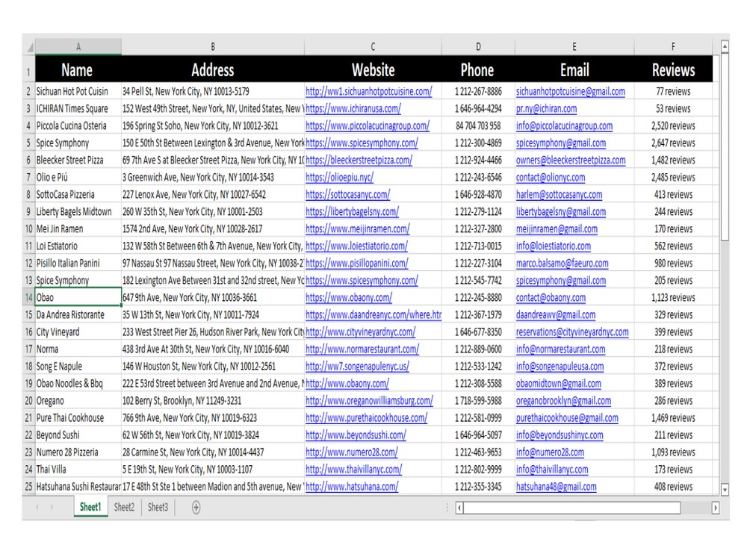The height and width of the screenshot is (560, 747).
Task: Select column C header
Action: click(373, 46)
